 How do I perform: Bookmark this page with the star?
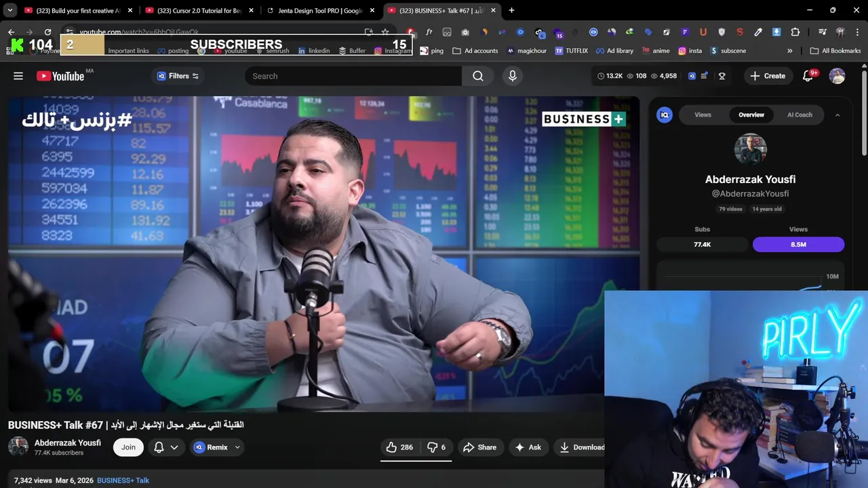click(385, 32)
